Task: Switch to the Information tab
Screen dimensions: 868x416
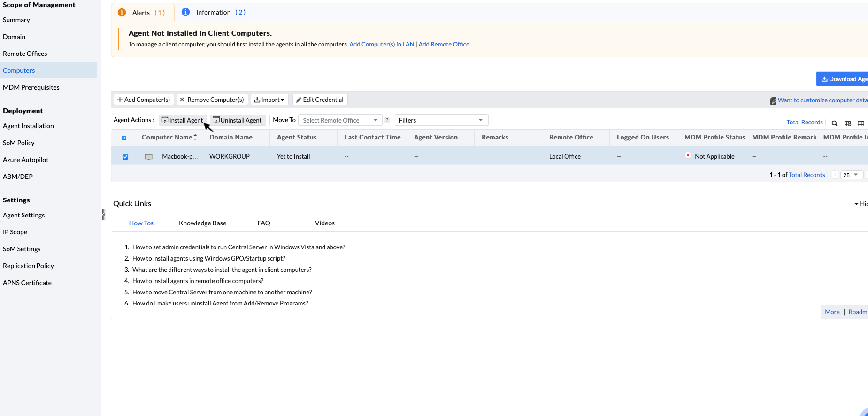Action: (214, 12)
